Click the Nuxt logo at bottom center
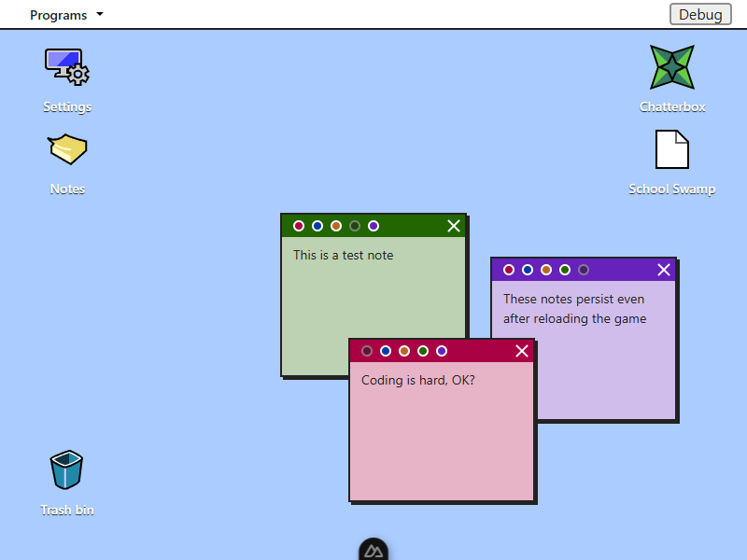 373,551
